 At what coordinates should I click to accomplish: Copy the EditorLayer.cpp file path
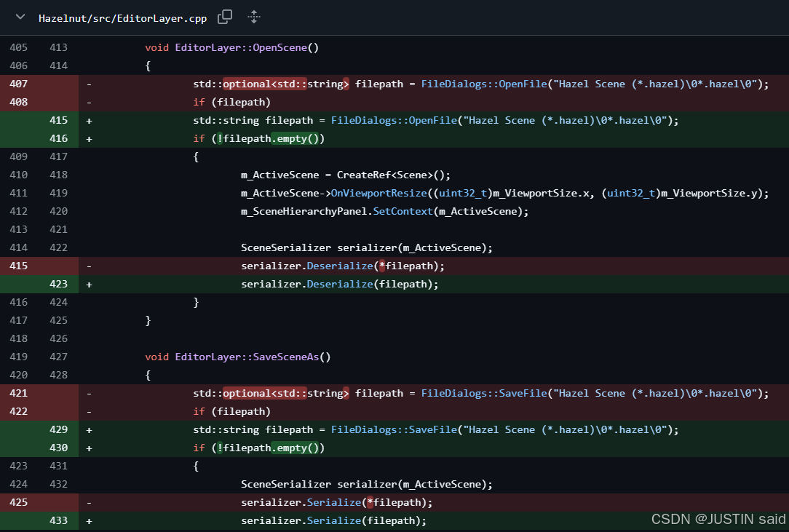coord(225,16)
